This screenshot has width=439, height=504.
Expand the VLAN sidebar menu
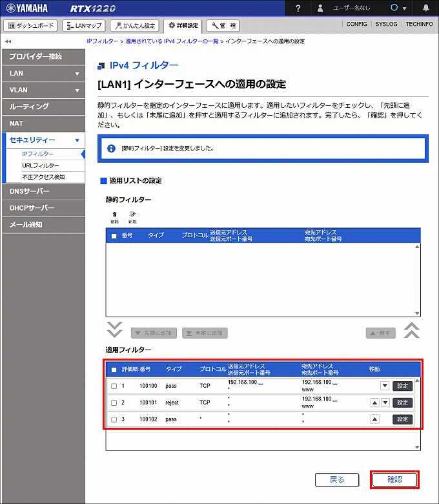tap(43, 90)
